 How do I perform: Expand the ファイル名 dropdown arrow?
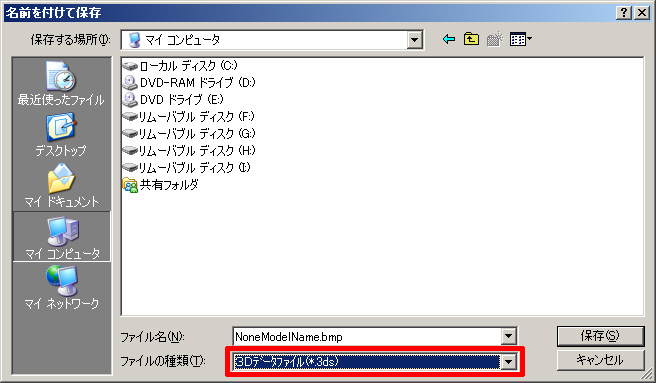508,336
